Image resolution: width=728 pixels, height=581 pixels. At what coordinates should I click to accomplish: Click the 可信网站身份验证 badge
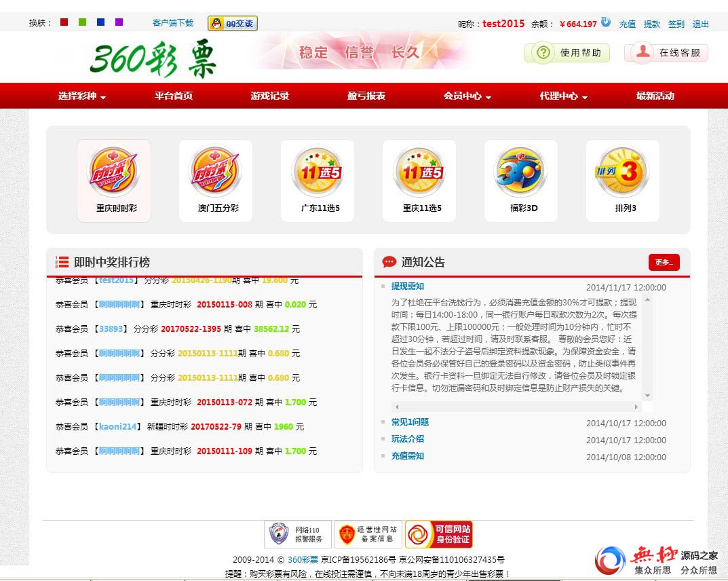coord(439,535)
